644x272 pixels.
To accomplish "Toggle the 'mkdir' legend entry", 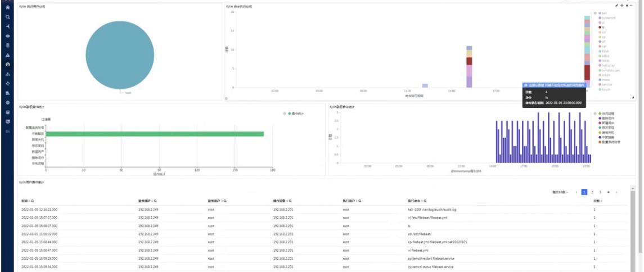I will 605,75.
